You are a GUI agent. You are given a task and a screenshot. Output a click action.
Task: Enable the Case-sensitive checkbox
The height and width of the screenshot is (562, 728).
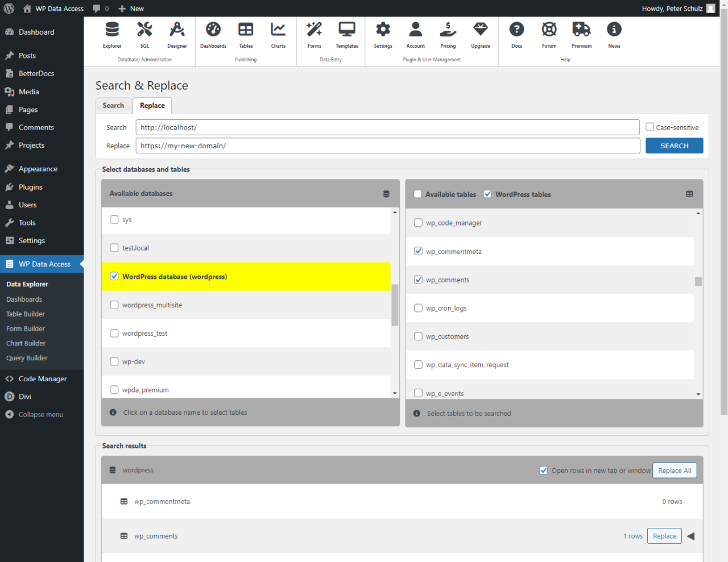(x=650, y=127)
